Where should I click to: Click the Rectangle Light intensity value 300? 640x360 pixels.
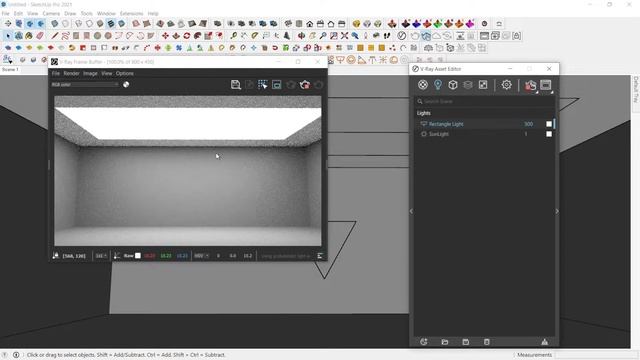[x=529, y=124]
